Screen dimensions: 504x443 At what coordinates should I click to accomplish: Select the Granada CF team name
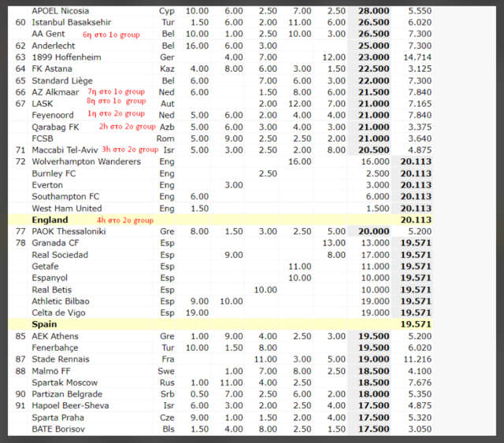[55, 243]
